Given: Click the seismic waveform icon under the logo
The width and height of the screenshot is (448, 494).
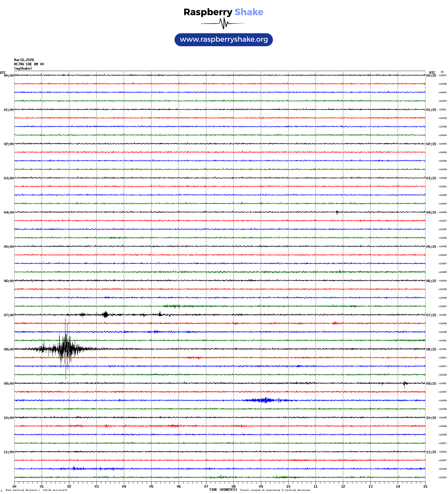Looking at the screenshot, I should 223,23.
